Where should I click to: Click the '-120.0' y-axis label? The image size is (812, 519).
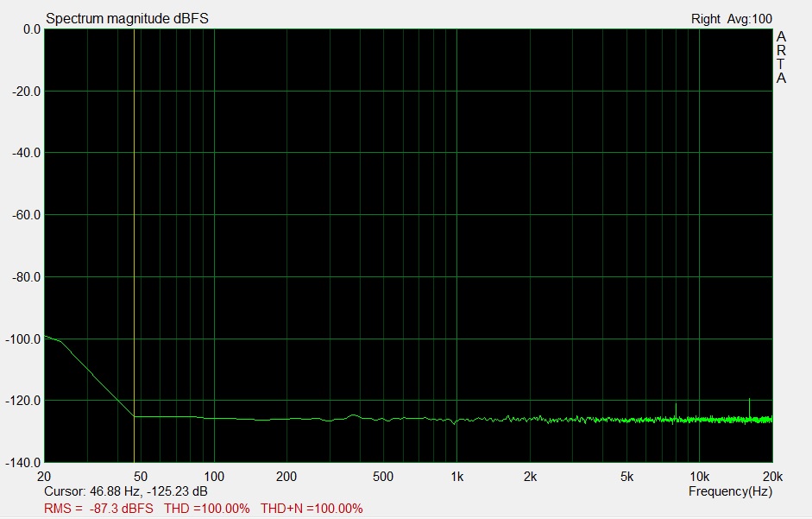click(23, 401)
